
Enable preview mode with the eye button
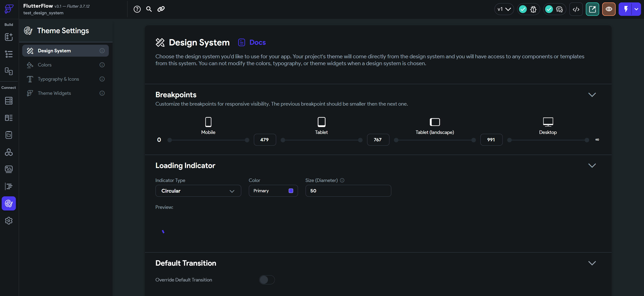(x=609, y=9)
